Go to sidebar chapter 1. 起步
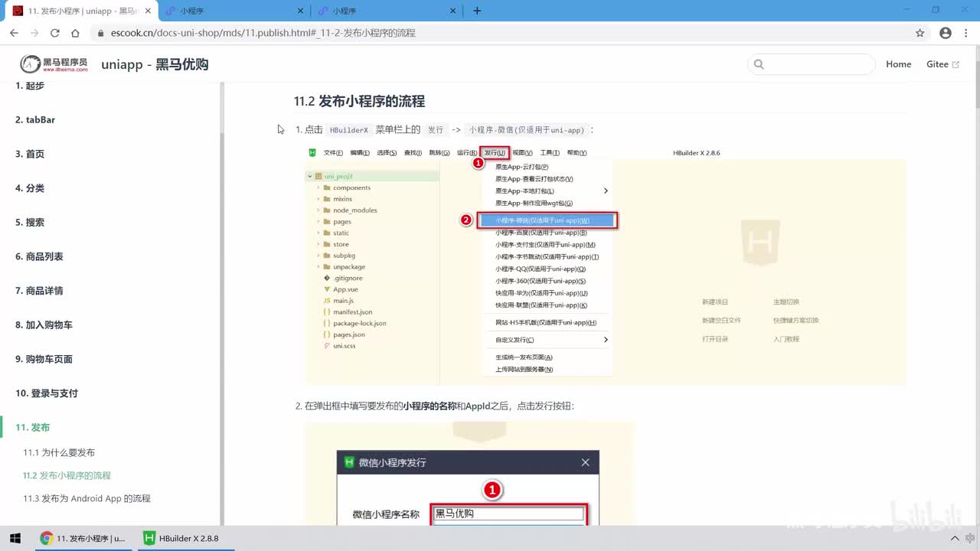The image size is (980, 551). (30, 86)
